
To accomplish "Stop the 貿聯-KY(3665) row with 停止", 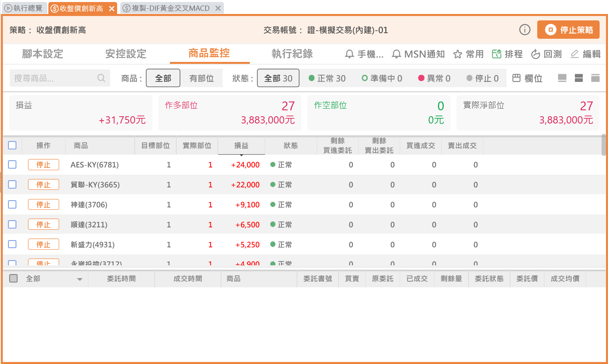I will pos(43,185).
